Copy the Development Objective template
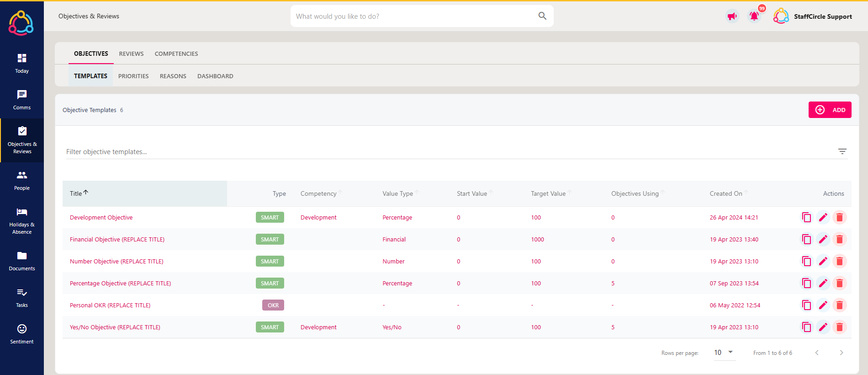This screenshot has height=375, width=868. pyautogui.click(x=807, y=217)
